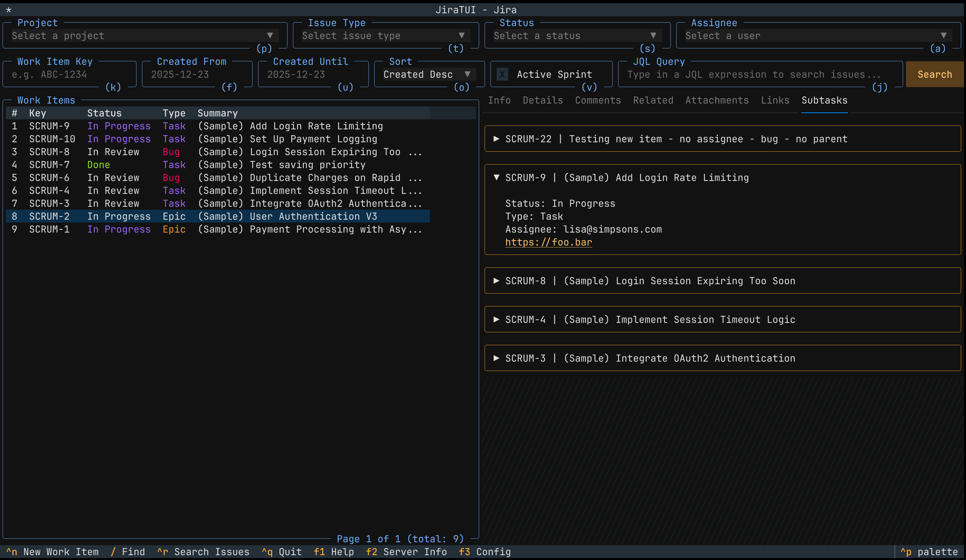Switch to the Details tab

tap(543, 100)
